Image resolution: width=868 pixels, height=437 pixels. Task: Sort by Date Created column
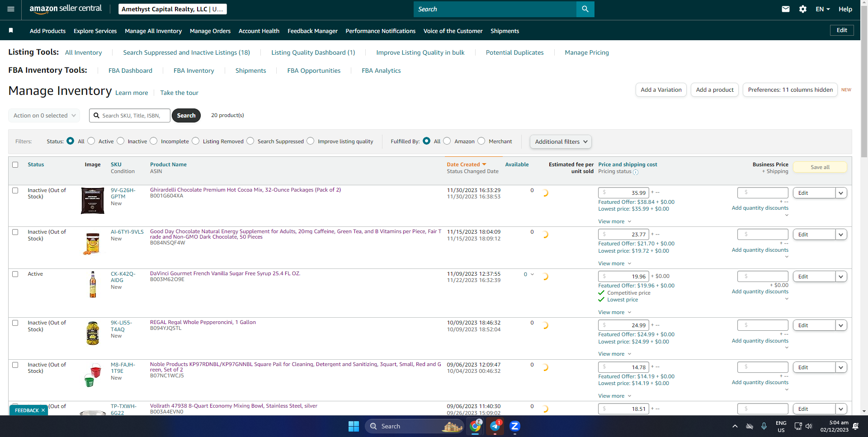click(466, 164)
